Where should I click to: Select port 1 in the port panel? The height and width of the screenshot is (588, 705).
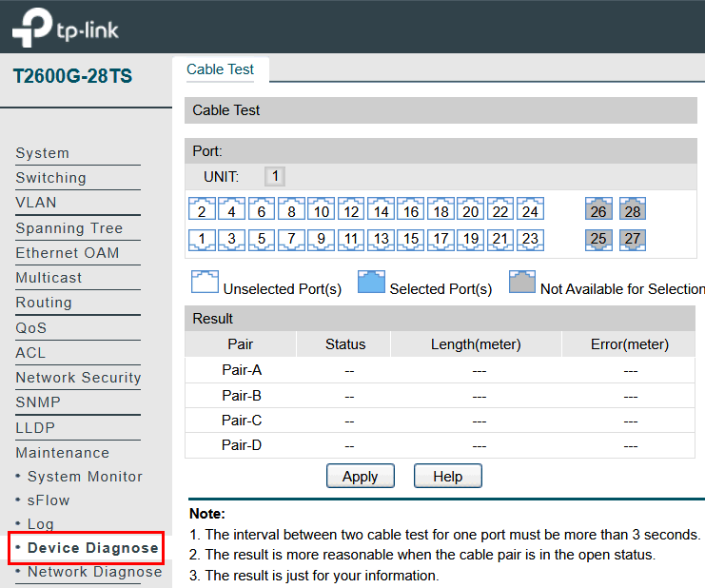(x=203, y=239)
